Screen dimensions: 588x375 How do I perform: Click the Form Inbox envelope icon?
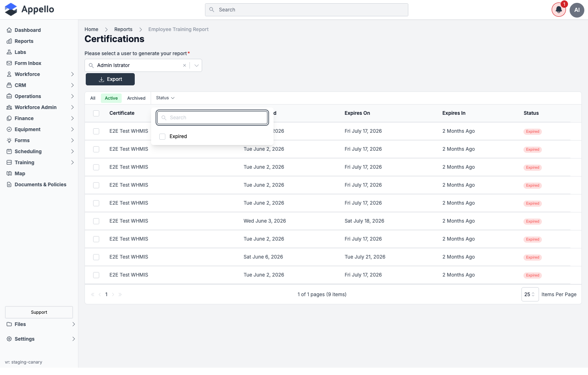click(x=9, y=63)
